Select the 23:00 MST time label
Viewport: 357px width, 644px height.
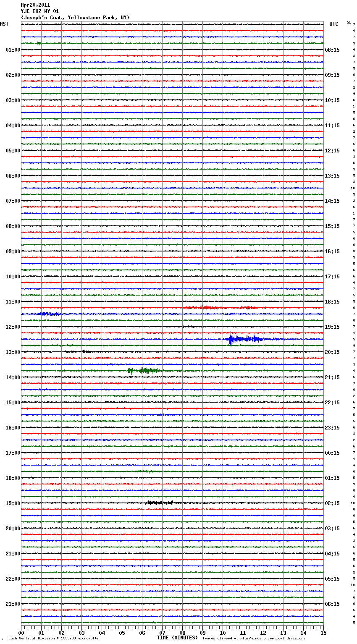13,604
